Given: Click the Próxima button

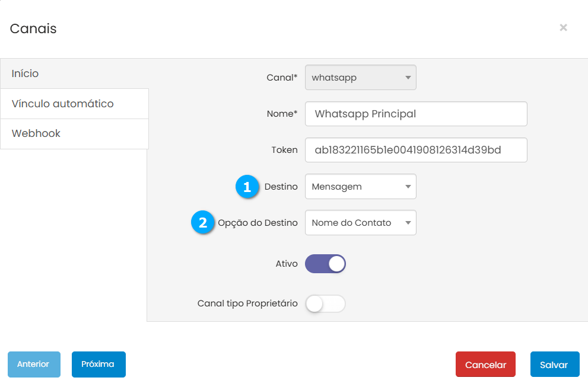Looking at the screenshot, I should coord(98,364).
